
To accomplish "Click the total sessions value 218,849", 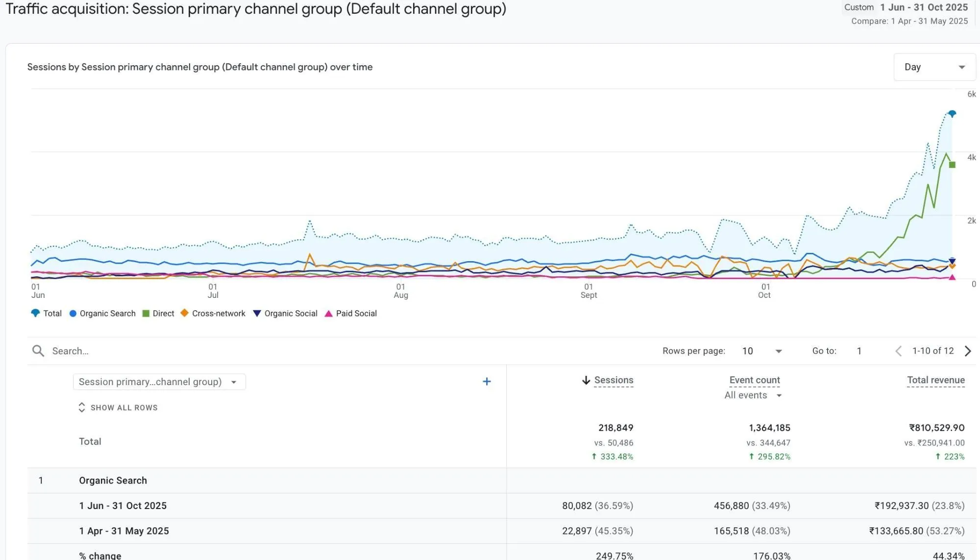I will [615, 428].
